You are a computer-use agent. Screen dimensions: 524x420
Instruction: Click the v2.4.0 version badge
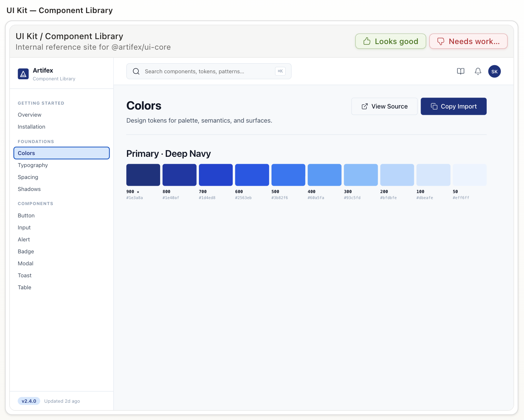tap(29, 401)
